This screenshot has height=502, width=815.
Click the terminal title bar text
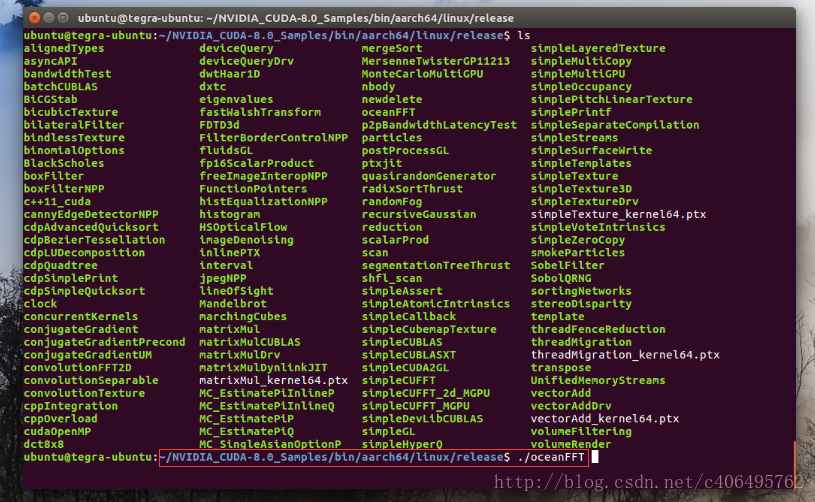point(296,18)
